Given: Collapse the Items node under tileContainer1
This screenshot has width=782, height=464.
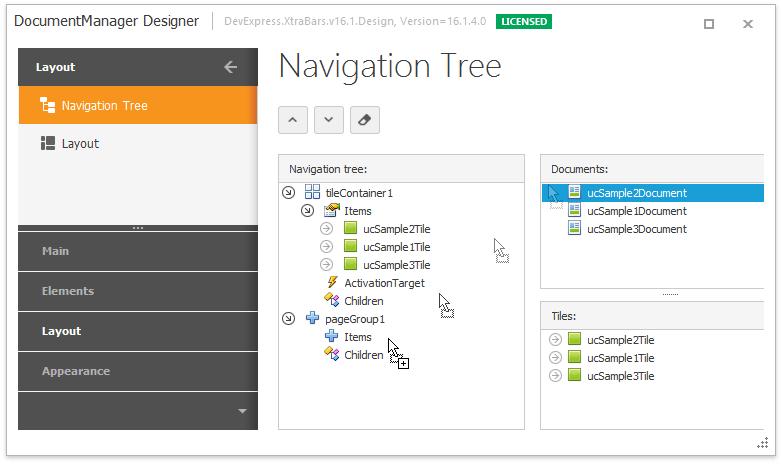Looking at the screenshot, I should (307, 211).
